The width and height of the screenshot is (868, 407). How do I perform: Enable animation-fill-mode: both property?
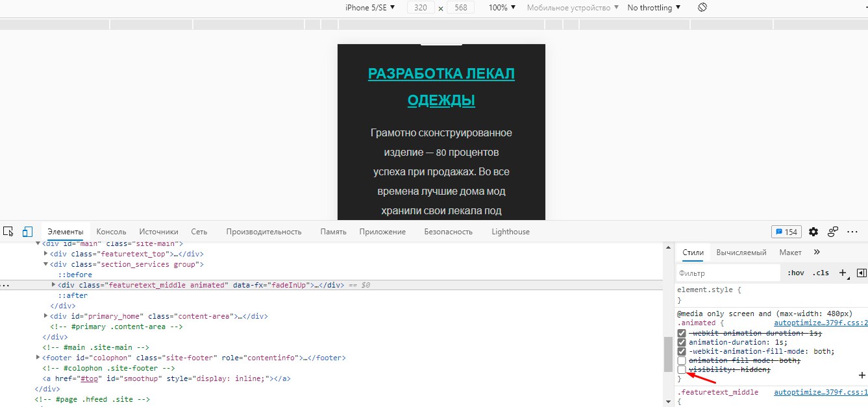coord(682,360)
